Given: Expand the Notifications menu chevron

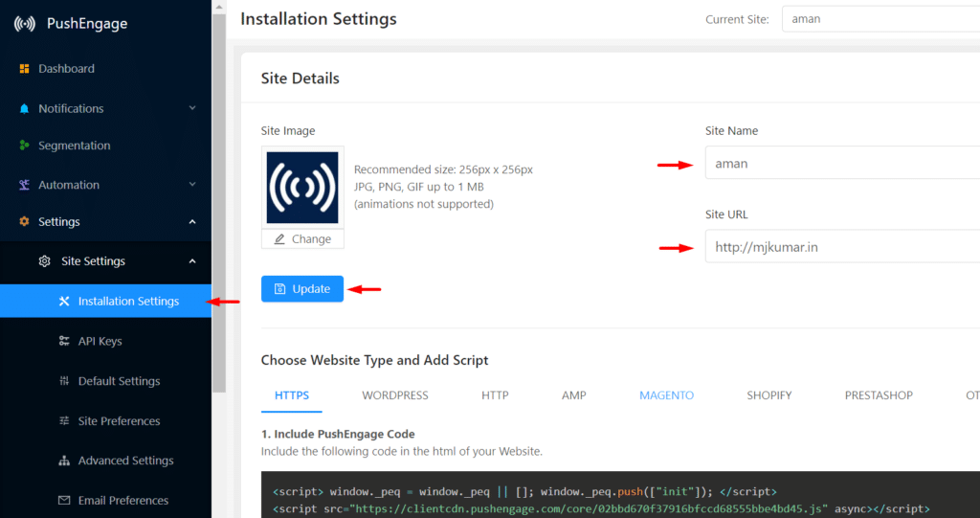Looking at the screenshot, I should click(x=192, y=108).
